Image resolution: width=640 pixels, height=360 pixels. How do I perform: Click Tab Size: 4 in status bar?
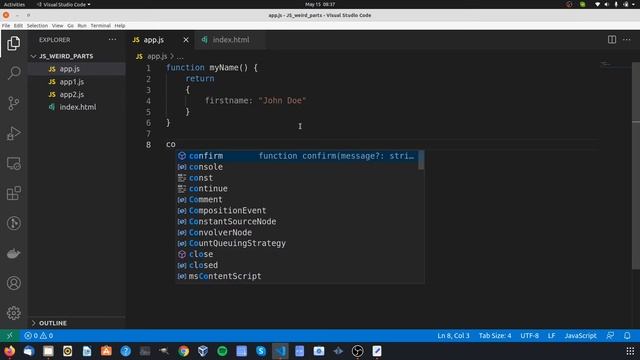[x=495, y=336]
